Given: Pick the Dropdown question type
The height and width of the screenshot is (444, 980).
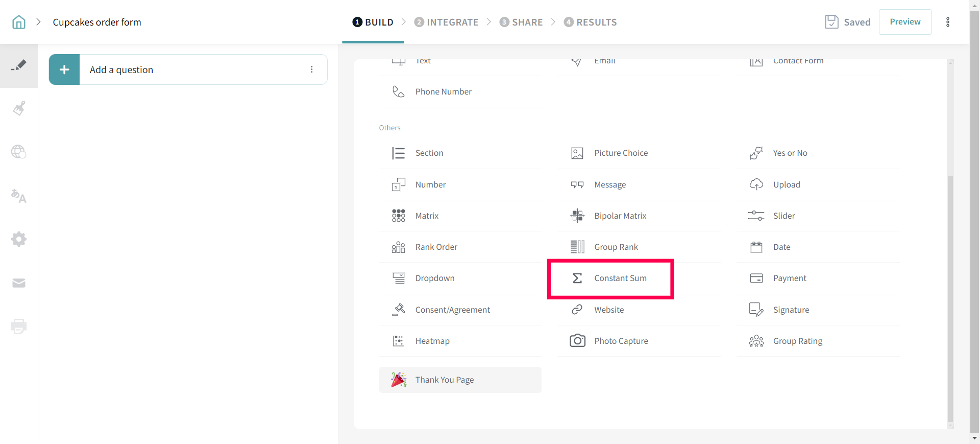Looking at the screenshot, I should 434,278.
